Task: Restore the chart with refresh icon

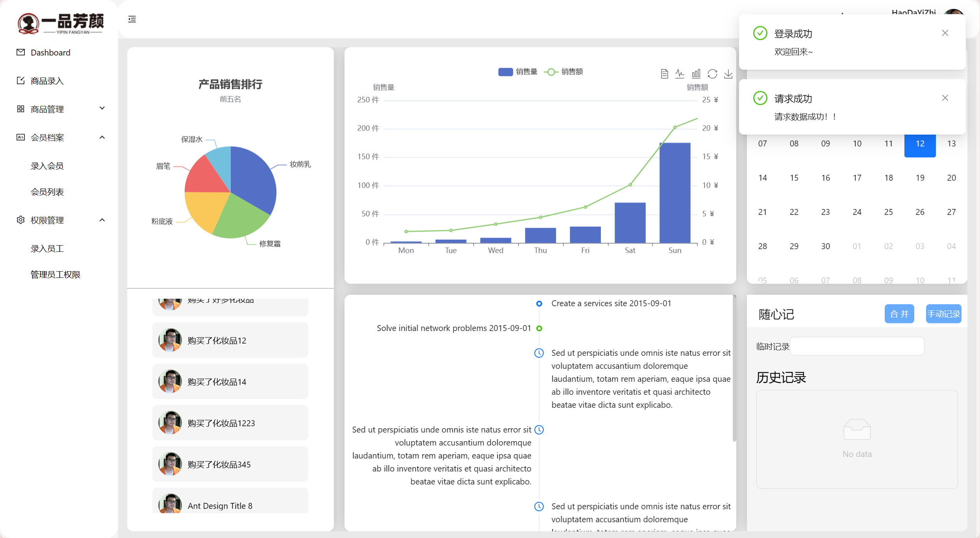Action: (x=712, y=74)
